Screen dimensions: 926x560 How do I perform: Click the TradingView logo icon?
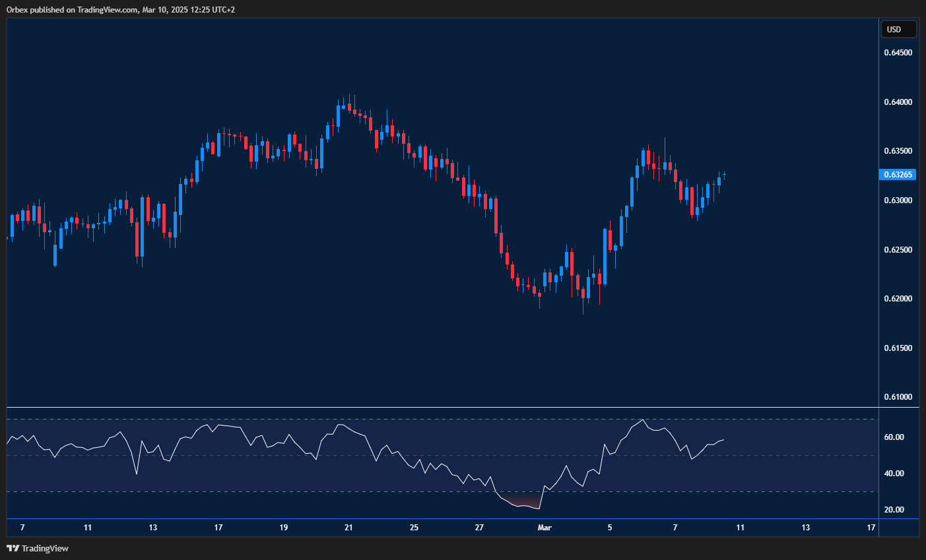click(13, 548)
